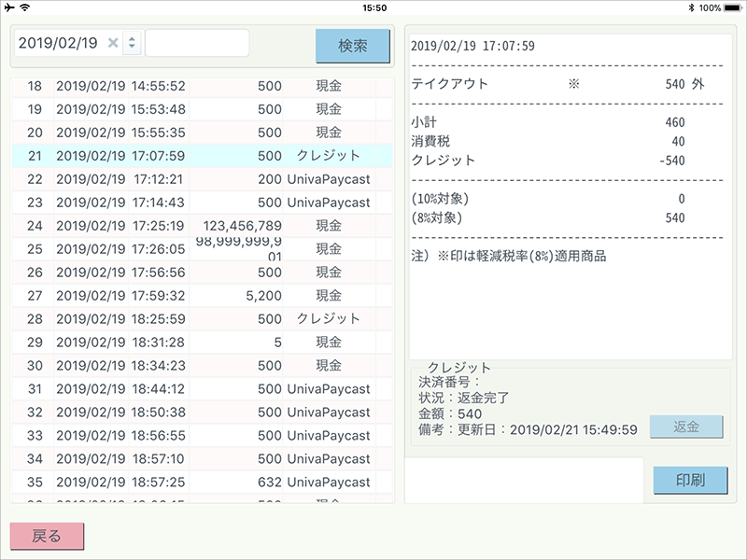Tap the airplane mode icon in status bar
This screenshot has width=747, height=560.
tap(9, 7)
